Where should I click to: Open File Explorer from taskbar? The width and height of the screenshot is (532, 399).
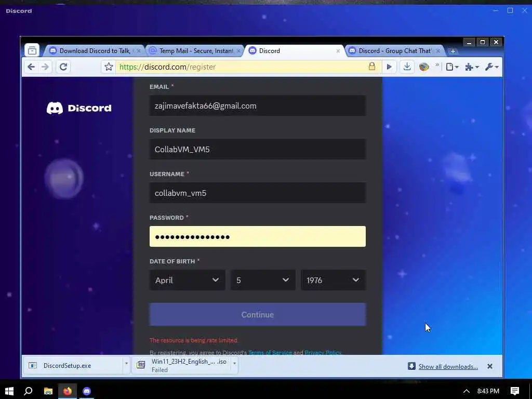(48, 391)
